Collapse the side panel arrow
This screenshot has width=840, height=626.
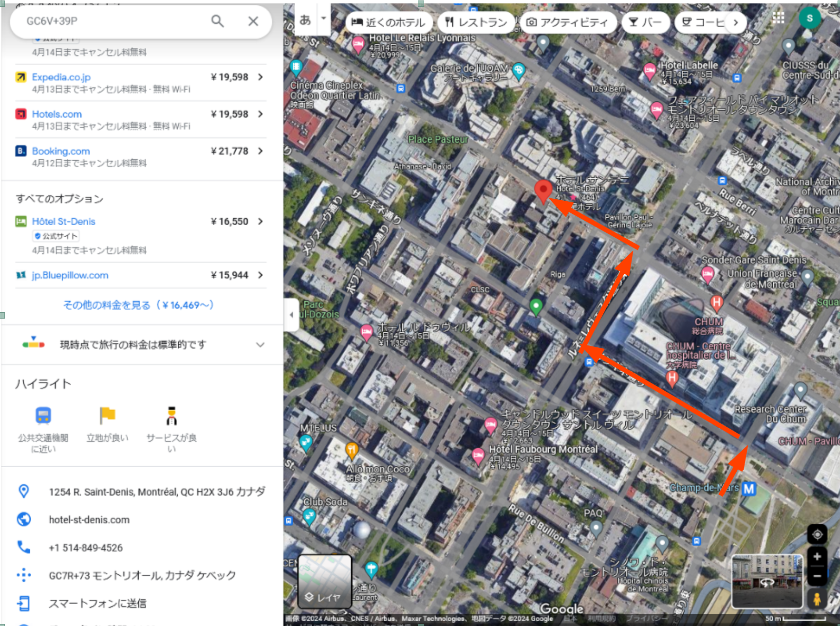coord(291,315)
